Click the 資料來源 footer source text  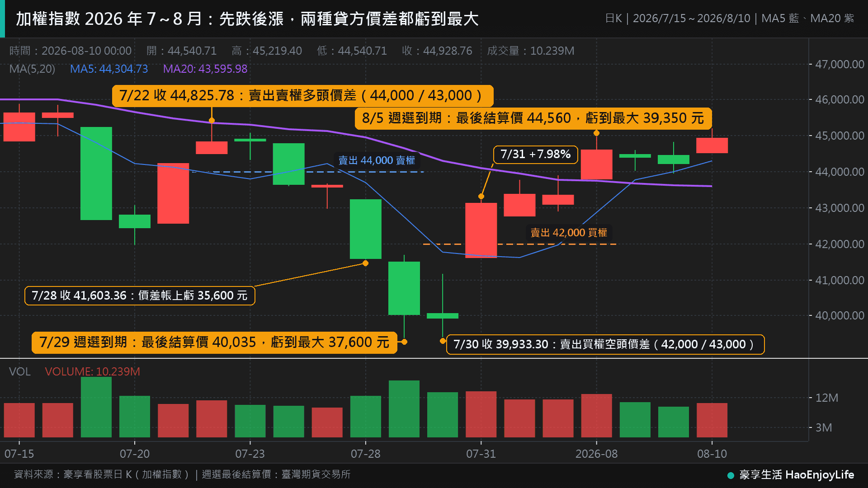pyautogui.click(x=182, y=474)
